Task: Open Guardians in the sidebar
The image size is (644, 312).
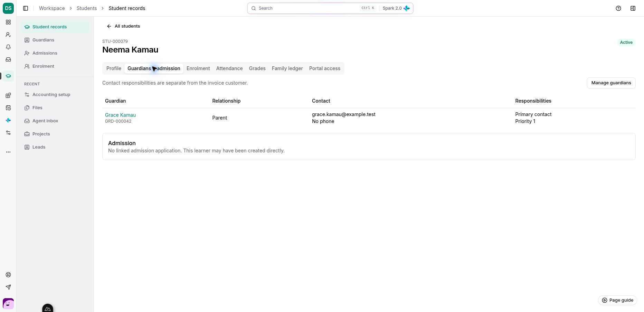Action: click(x=55, y=40)
